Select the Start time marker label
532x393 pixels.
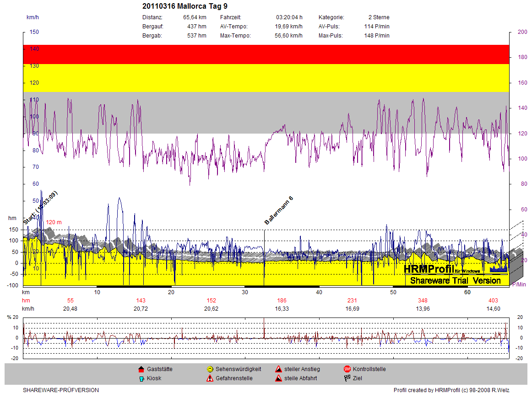click(41, 207)
